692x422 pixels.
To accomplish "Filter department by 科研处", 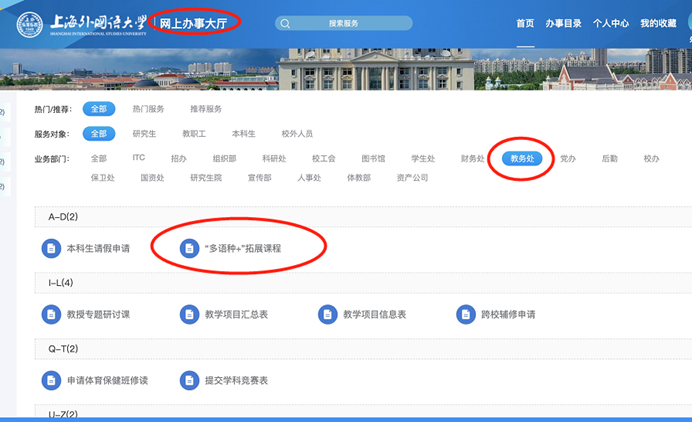I will pos(274,158).
